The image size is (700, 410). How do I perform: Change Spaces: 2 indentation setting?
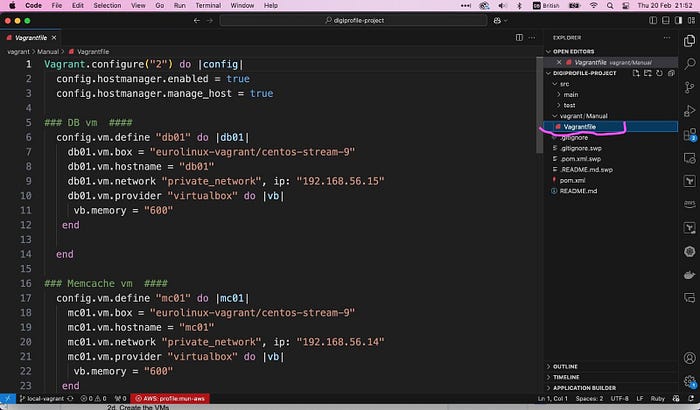coord(589,398)
